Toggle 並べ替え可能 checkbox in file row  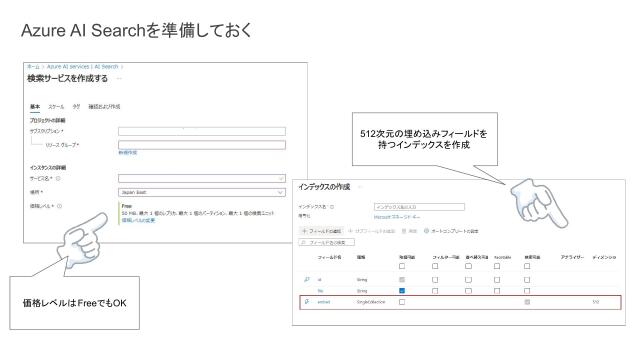[x=469, y=291]
